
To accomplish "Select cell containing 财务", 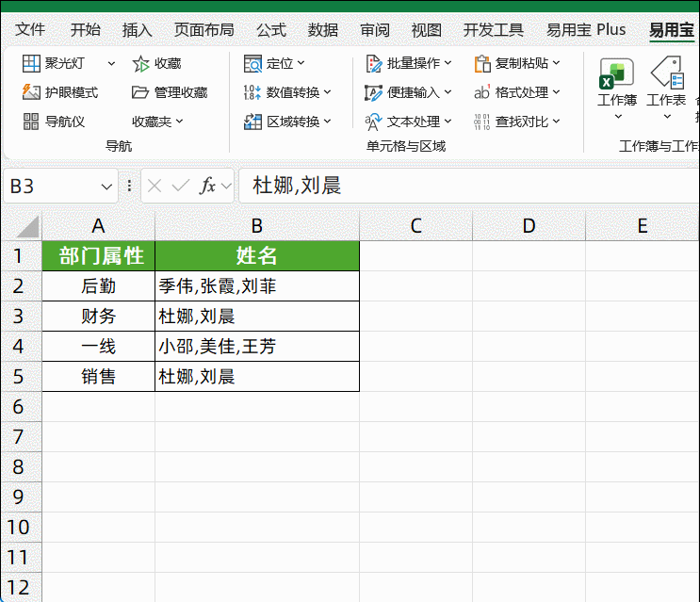I will click(98, 317).
